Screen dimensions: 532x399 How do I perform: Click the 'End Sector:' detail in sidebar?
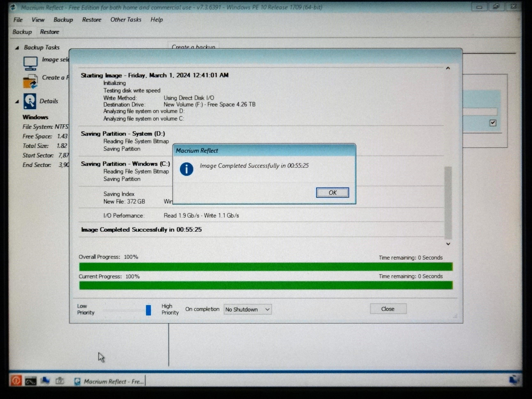click(46, 165)
